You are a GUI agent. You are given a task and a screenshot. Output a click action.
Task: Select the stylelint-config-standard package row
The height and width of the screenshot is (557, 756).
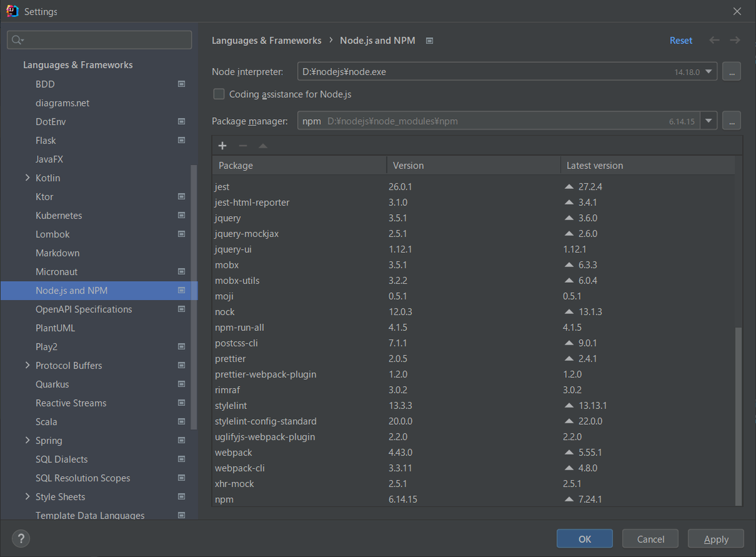(474, 421)
